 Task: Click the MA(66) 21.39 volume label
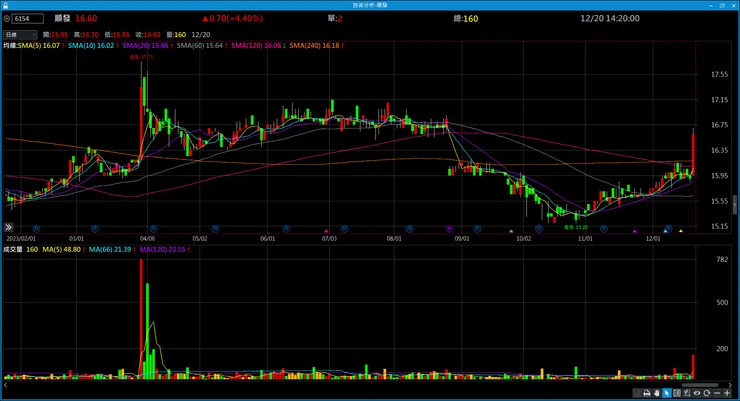(110, 250)
